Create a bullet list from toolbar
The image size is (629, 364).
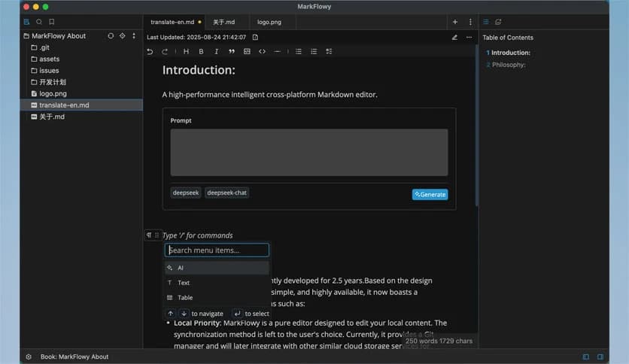pyautogui.click(x=299, y=52)
